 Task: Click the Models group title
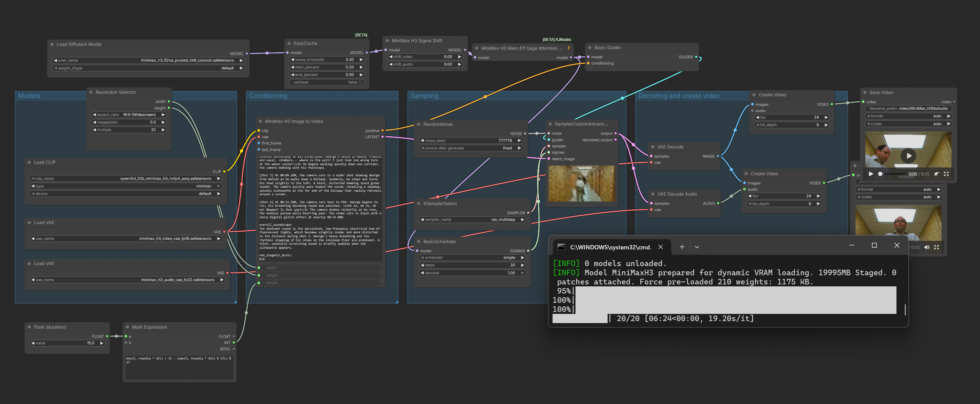pyautogui.click(x=29, y=96)
